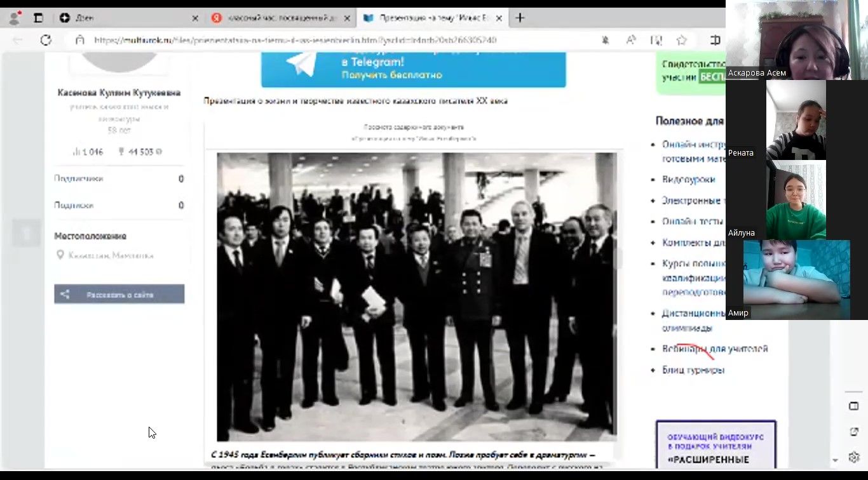This screenshot has width=868, height=480.
Task: Click the site info lock icon
Action: (80, 40)
